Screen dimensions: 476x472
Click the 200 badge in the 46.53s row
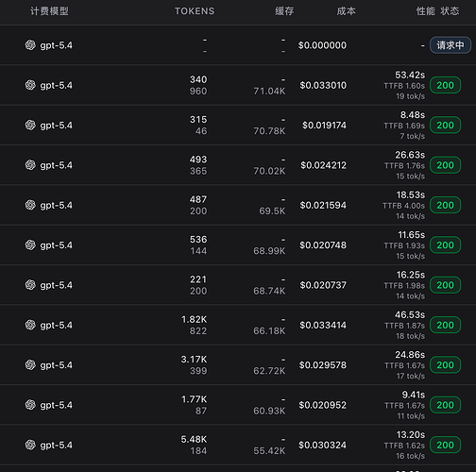tap(445, 325)
